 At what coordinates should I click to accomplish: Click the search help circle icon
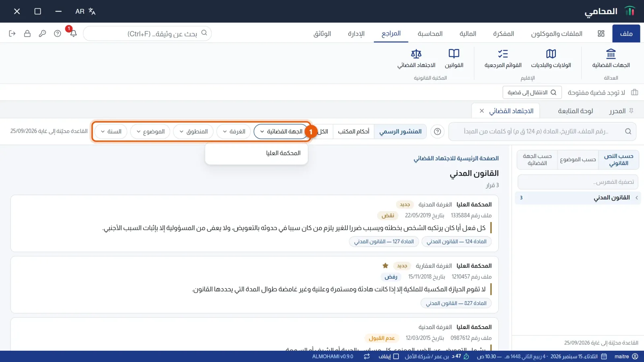(x=438, y=132)
